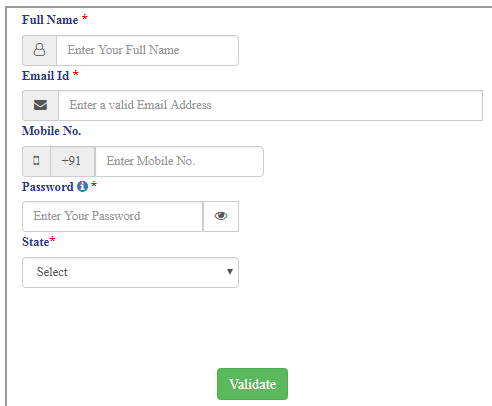
Task: Click the +91 country code box
Action: click(73, 161)
